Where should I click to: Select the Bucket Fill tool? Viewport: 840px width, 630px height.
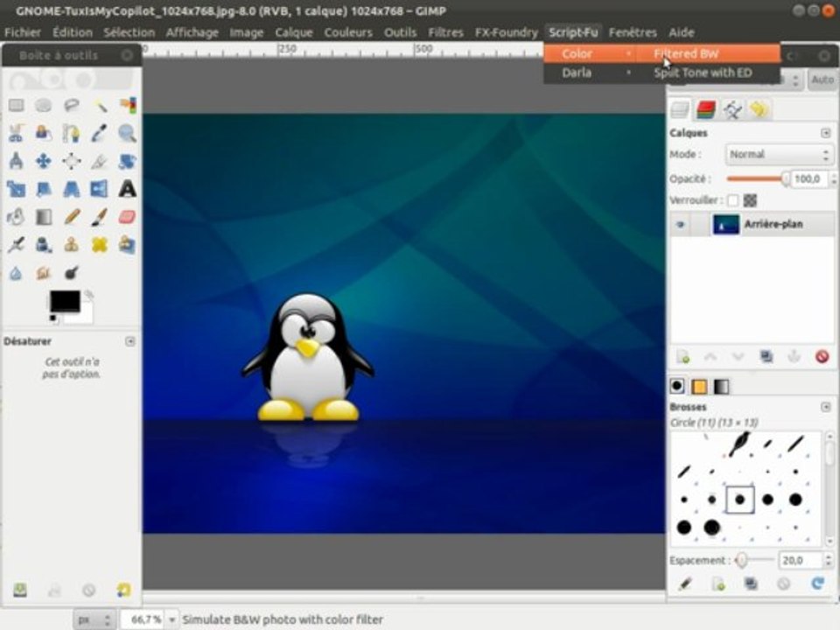[16, 217]
